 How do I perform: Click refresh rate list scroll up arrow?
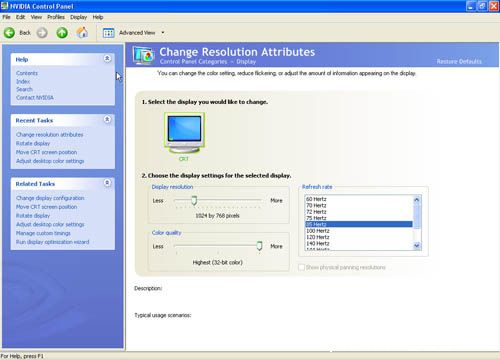pyautogui.click(x=417, y=199)
